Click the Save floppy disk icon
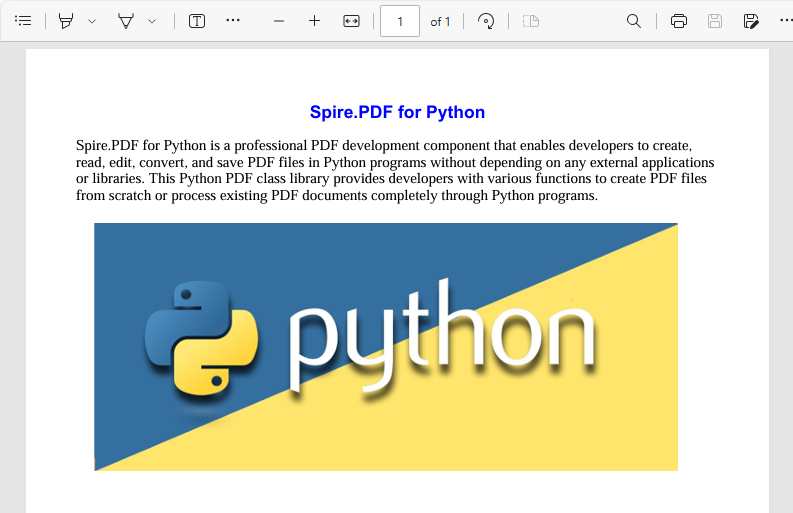Viewport: 793px width, 513px height. (715, 21)
